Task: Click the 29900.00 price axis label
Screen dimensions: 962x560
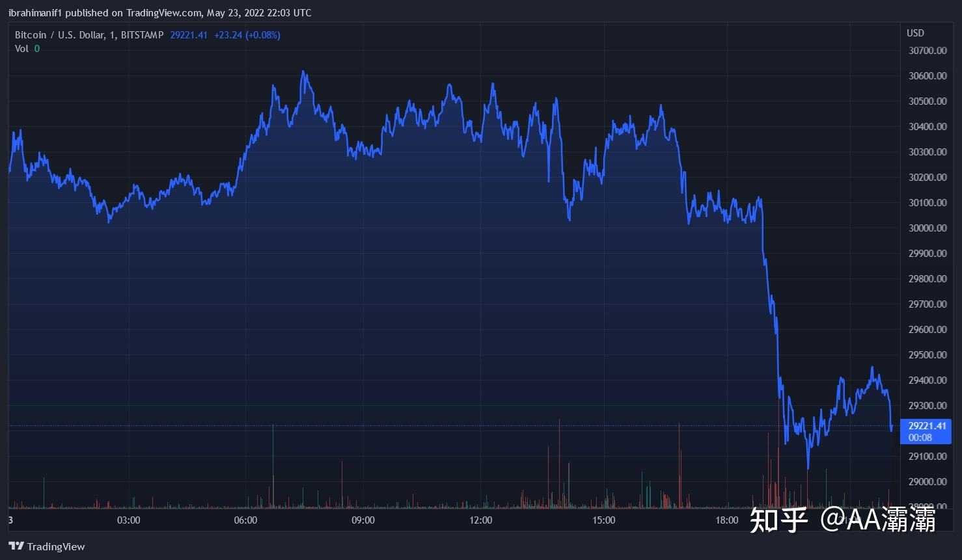Action: tap(928, 254)
